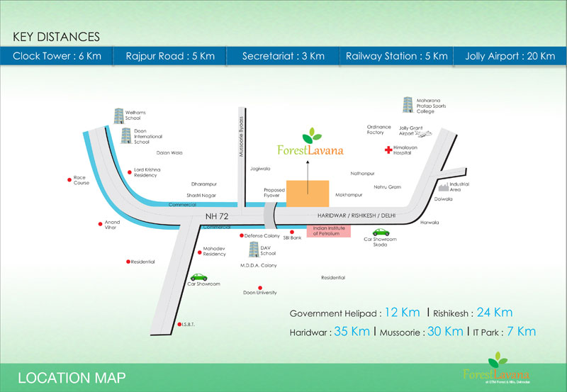Click the Welhams School building icon
567x392 pixels.
tap(118, 116)
